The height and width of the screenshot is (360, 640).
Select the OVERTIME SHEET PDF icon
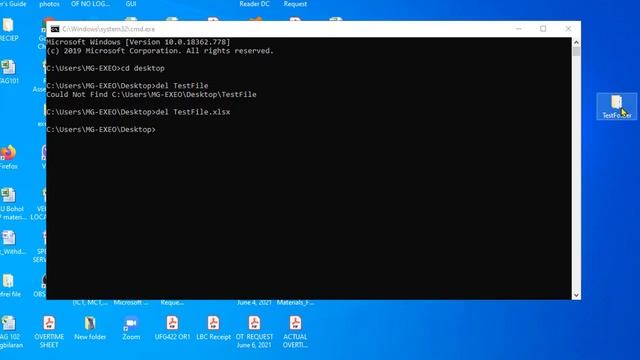49,332
